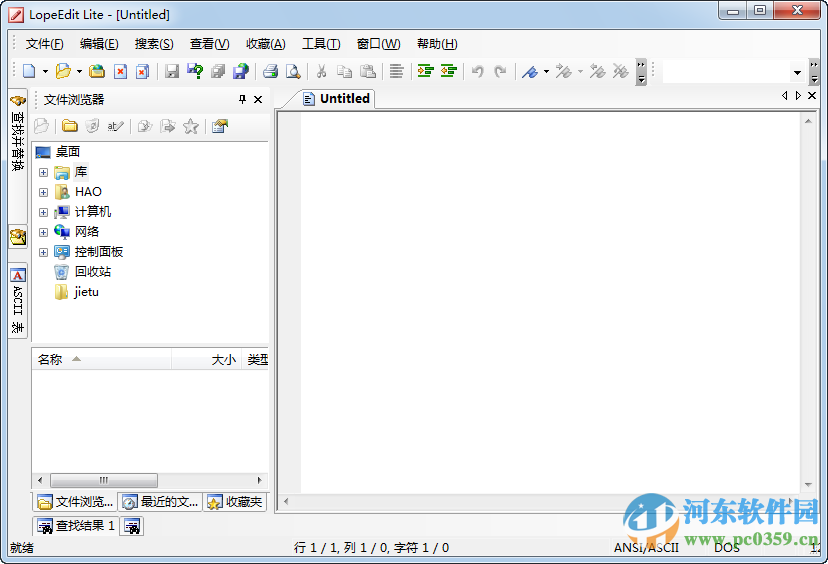828x564 pixels.
Task: Close current file via red X page icon
Action: [x=120, y=71]
